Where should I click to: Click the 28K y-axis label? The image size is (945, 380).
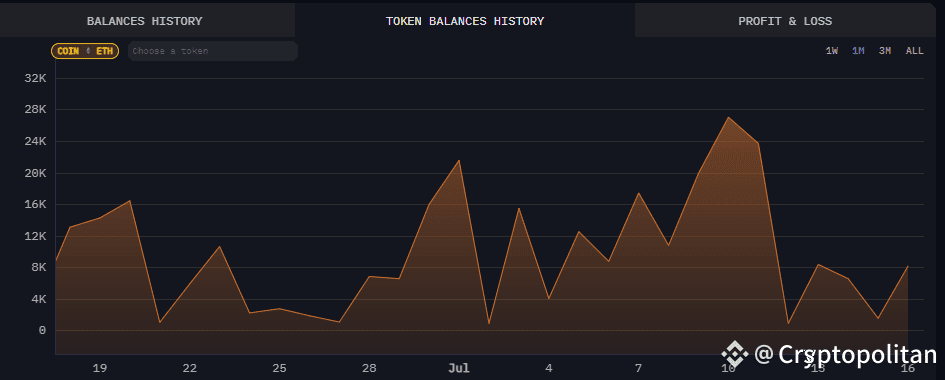35,110
